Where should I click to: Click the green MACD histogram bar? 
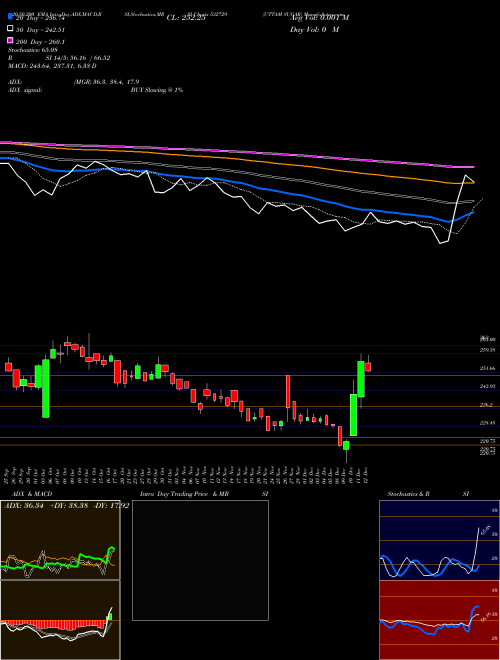tap(110, 617)
